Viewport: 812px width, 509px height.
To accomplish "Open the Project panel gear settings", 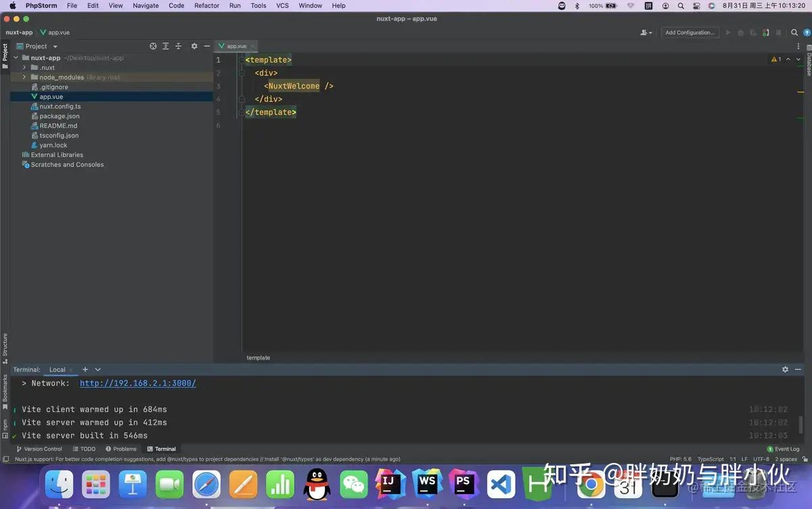I will 194,46.
